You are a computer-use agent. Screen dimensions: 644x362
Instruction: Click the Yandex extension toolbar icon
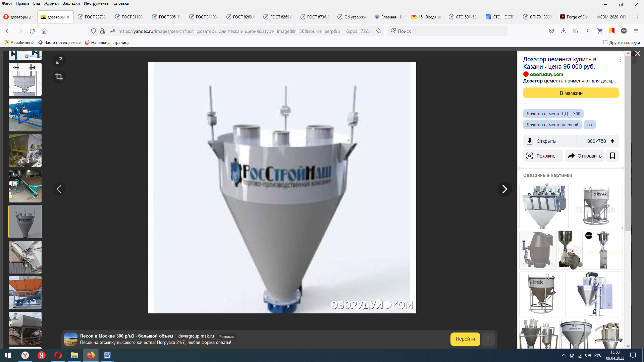coord(588,31)
